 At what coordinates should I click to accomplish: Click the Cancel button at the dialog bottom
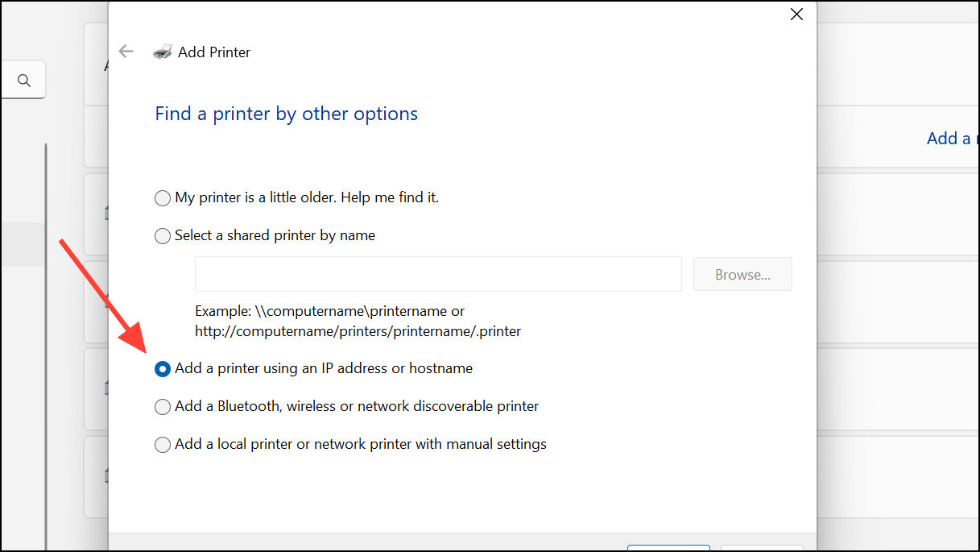coord(761,549)
